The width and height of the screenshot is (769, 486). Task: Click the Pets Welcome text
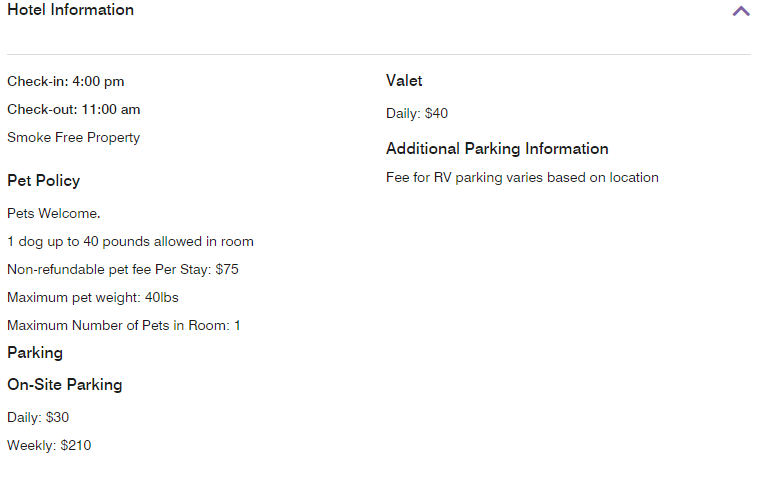tap(54, 214)
